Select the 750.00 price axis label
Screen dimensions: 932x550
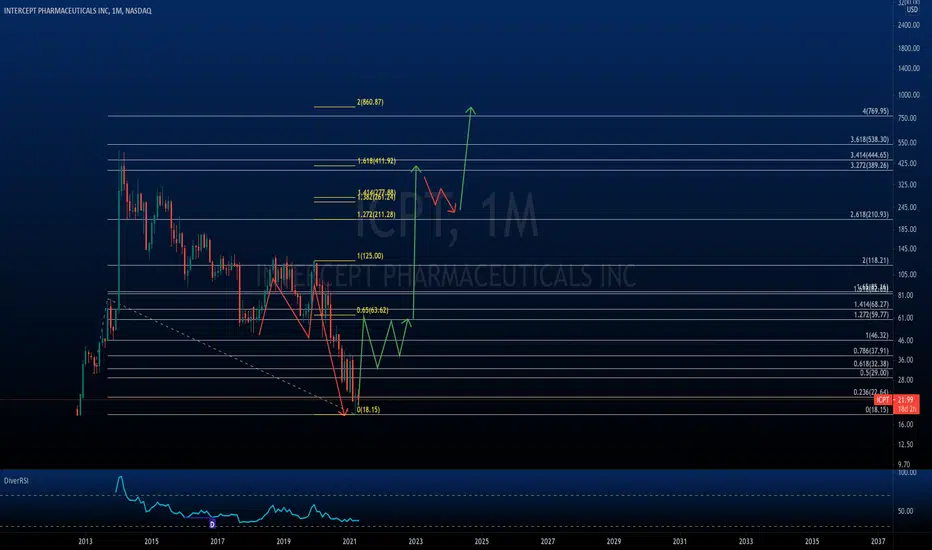pyautogui.click(x=907, y=118)
